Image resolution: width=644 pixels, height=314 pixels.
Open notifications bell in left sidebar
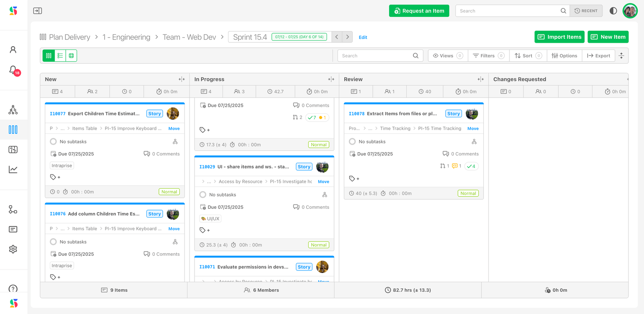tap(13, 70)
